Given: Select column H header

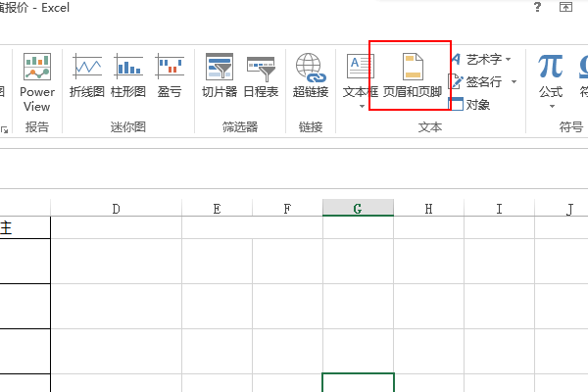Looking at the screenshot, I should [428, 208].
